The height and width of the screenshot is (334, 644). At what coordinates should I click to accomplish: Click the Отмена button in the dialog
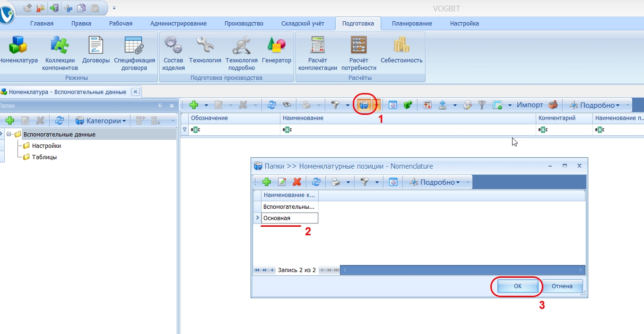point(562,286)
